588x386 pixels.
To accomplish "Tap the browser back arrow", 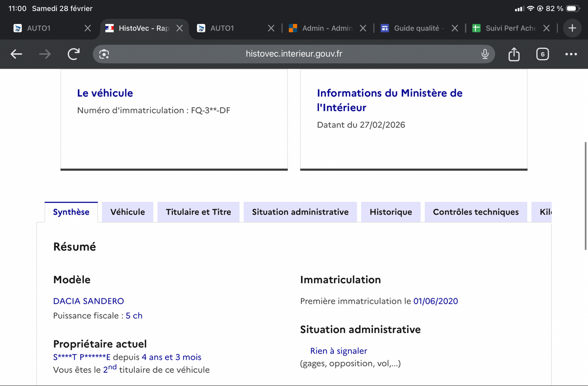I will coord(17,54).
